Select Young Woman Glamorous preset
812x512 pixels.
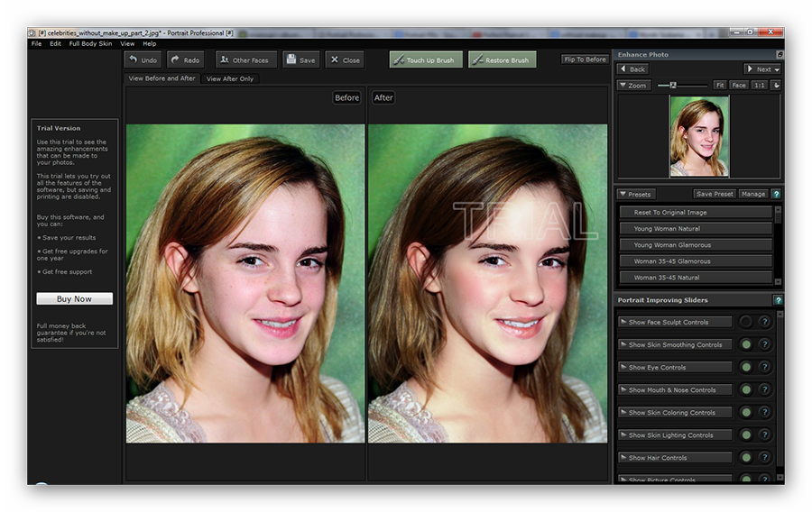[696, 244]
